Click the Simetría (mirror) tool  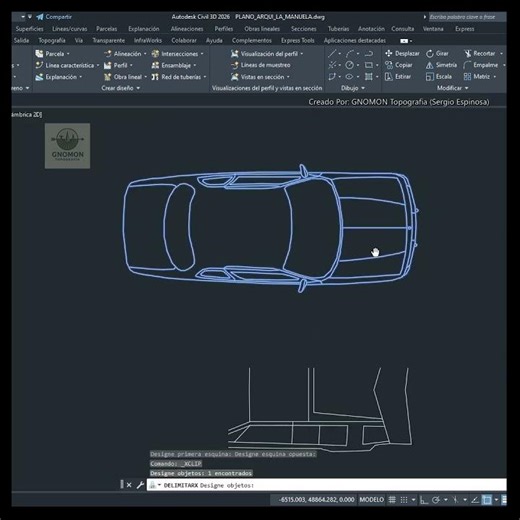coord(441,65)
